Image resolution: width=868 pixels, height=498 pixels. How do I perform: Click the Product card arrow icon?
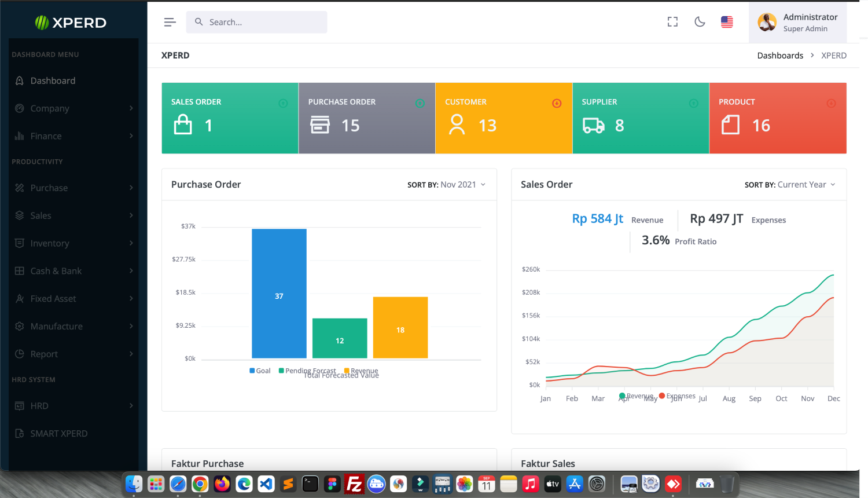831,103
